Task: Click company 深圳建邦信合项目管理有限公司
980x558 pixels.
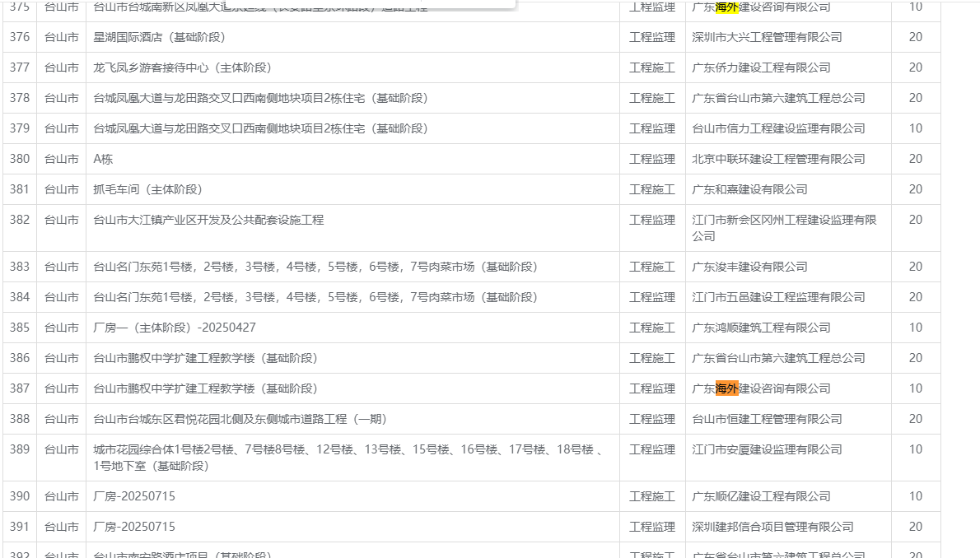Action: point(772,527)
